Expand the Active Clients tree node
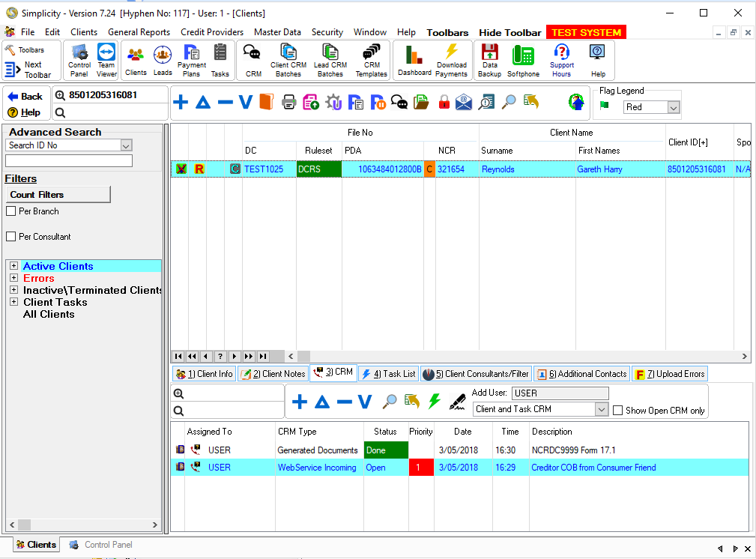The image size is (756, 559). 13,266
